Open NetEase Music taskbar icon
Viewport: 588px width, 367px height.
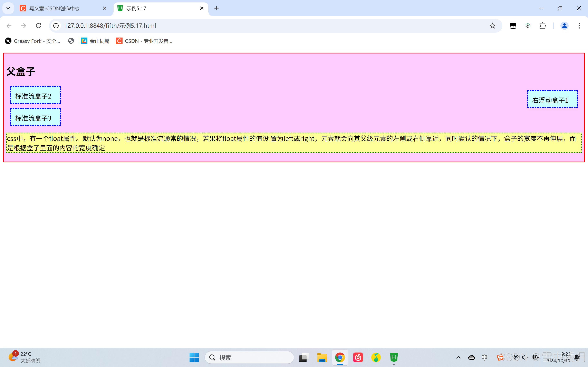click(358, 357)
